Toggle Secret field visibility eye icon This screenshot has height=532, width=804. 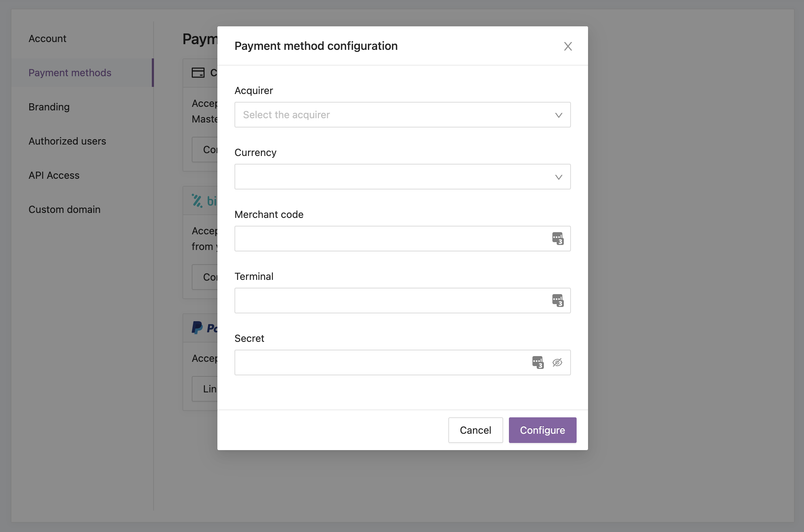coord(557,363)
